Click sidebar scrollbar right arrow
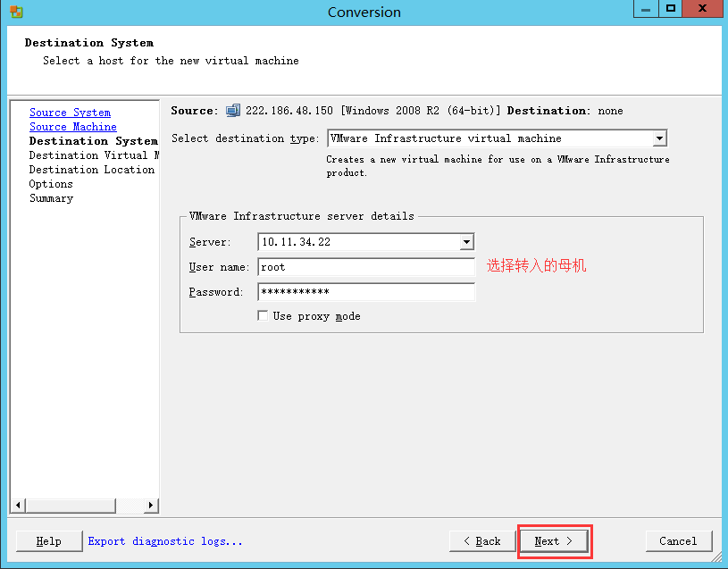The height and width of the screenshot is (569, 728). (x=150, y=505)
